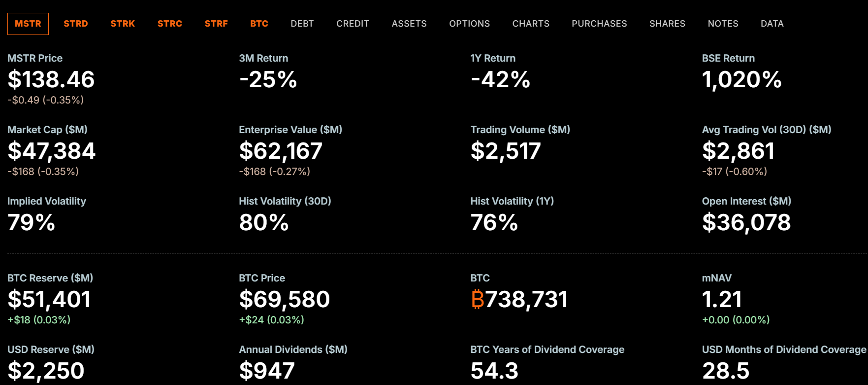The width and height of the screenshot is (868, 385).
Task: Click the MSTR Price value $138.46
Action: click(x=51, y=80)
